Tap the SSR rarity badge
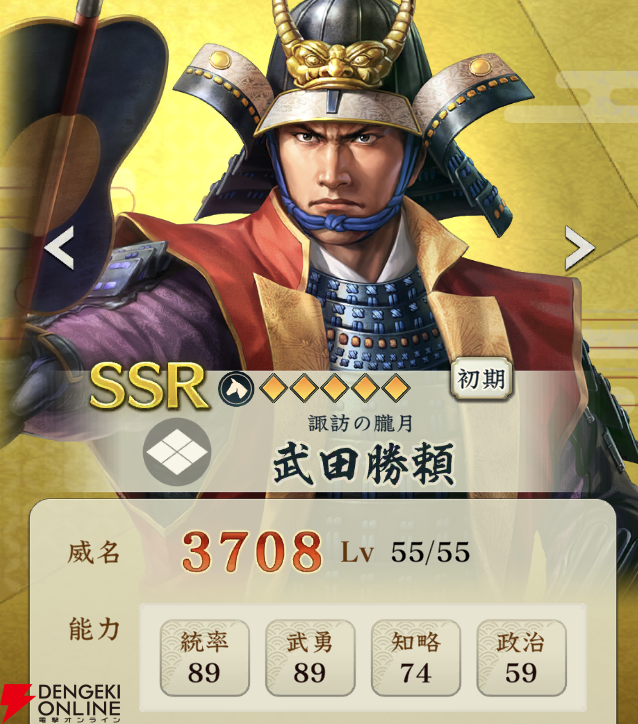This screenshot has height=724, width=638. (x=148, y=387)
